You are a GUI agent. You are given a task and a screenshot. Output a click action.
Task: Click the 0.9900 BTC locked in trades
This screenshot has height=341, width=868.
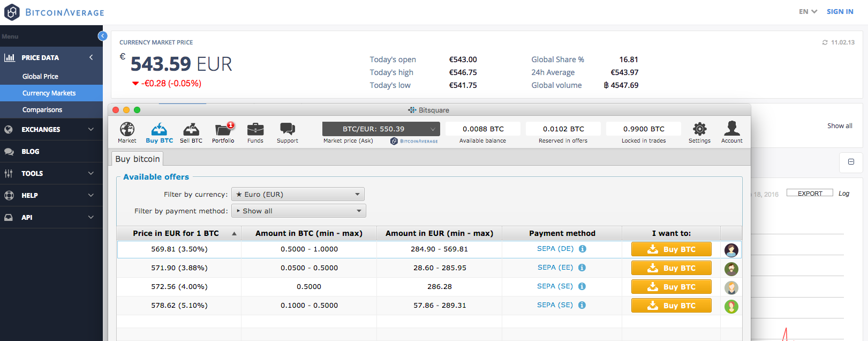tap(644, 129)
